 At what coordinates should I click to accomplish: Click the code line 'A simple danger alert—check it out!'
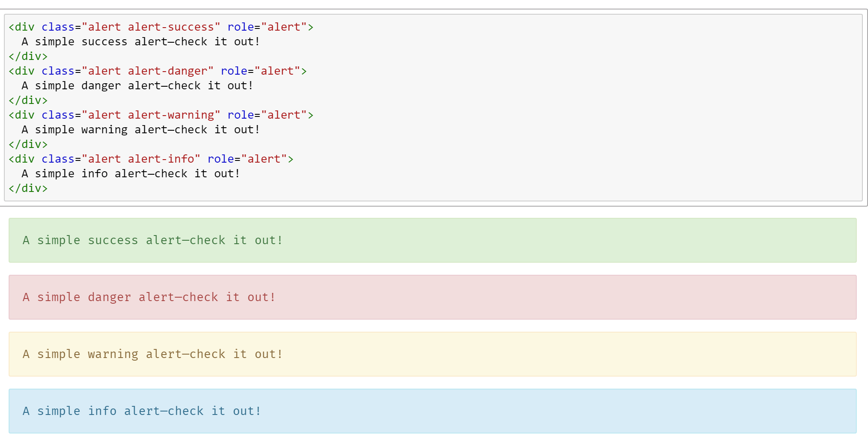click(x=137, y=86)
